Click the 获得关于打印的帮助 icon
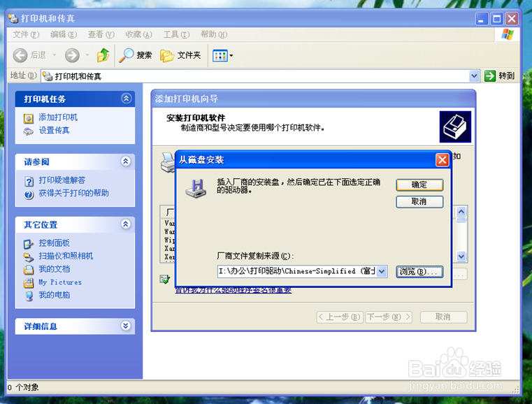The height and width of the screenshot is (404, 532). [x=29, y=195]
